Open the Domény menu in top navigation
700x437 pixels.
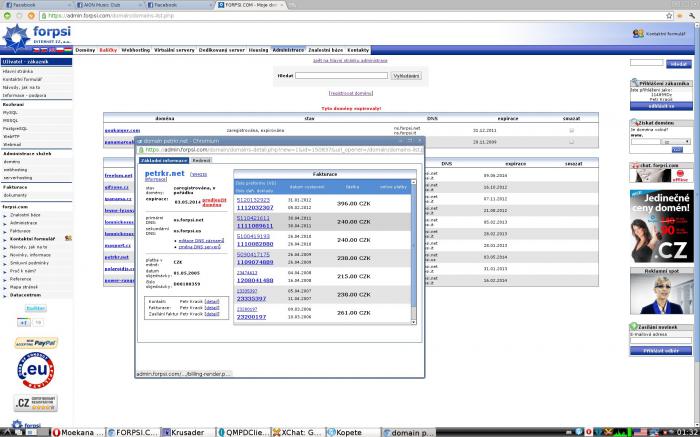(85, 50)
